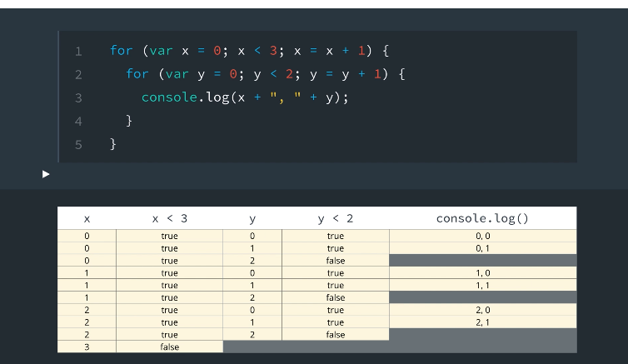The height and width of the screenshot is (364, 628).
Task: Click the closing brace on line 4
Action: (x=129, y=121)
